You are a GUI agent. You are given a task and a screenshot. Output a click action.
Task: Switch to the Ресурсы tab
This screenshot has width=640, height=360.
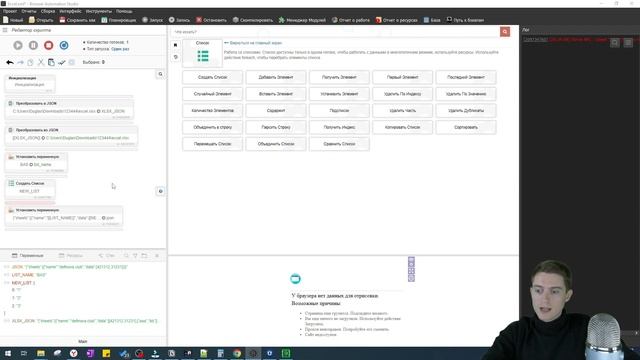[x=71, y=256]
